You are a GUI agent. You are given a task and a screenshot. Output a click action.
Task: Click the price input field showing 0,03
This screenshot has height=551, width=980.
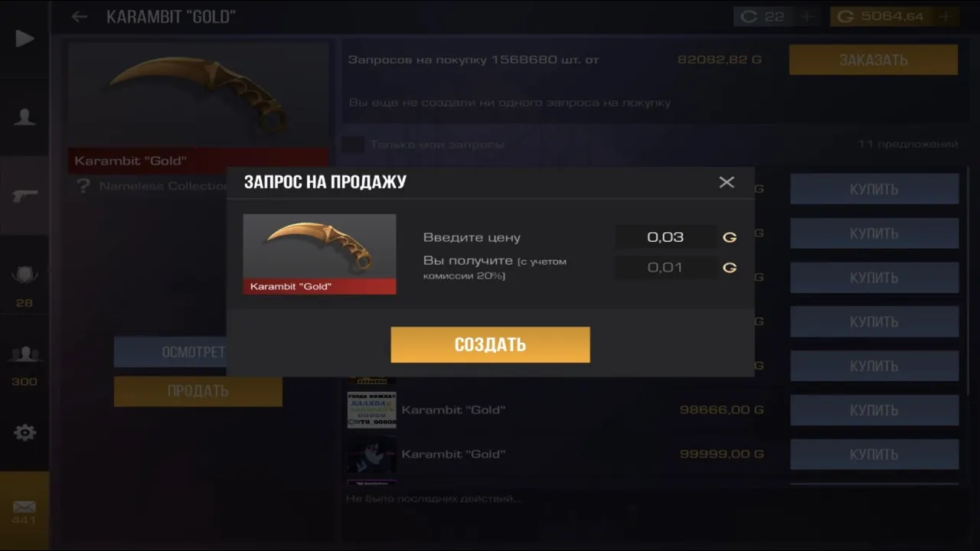[x=666, y=237]
